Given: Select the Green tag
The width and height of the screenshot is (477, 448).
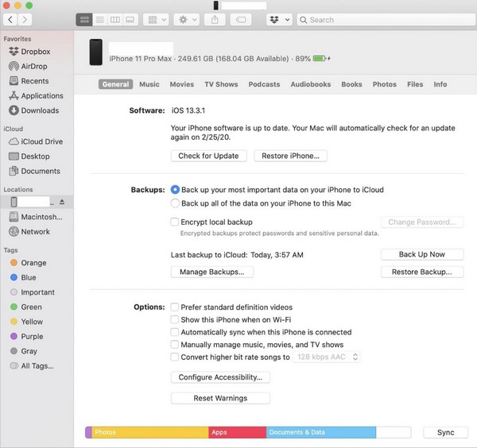Looking at the screenshot, I should coord(26,307).
